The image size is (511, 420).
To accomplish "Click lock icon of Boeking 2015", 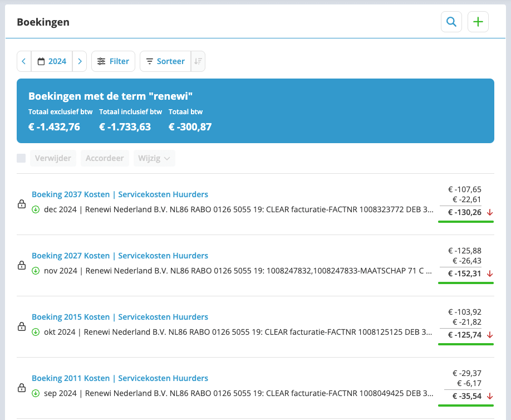I will (22, 327).
